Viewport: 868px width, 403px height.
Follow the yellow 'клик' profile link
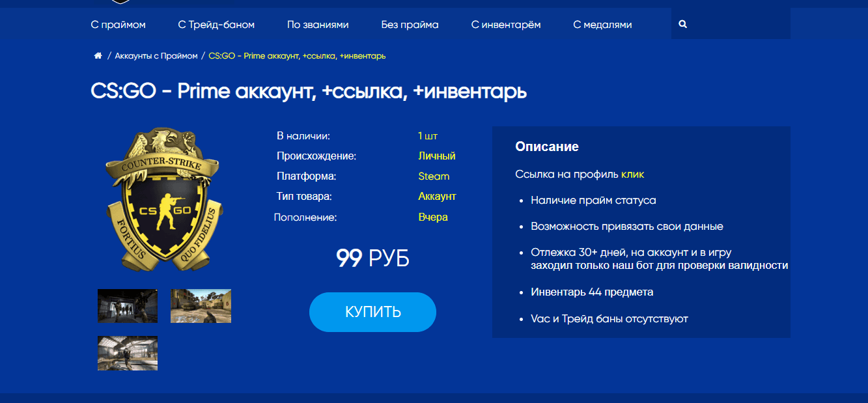click(632, 174)
